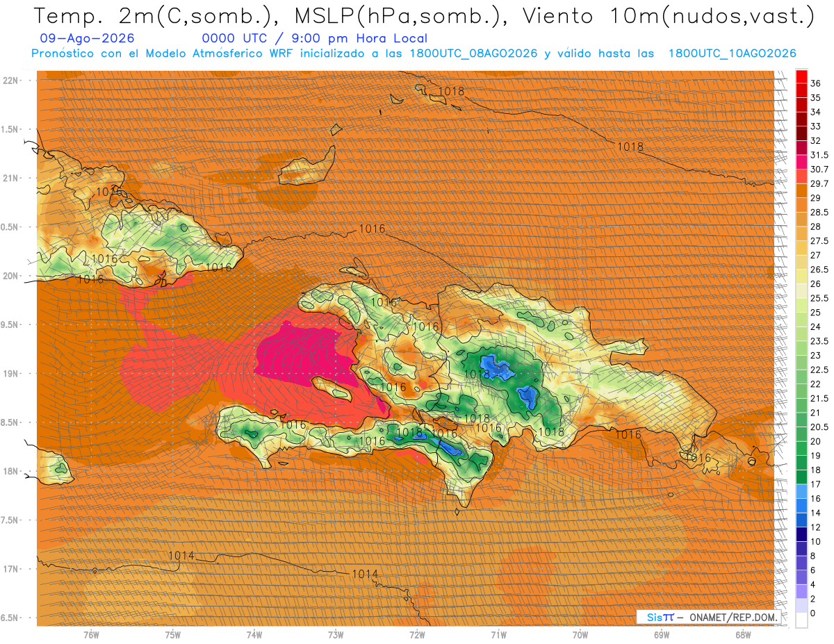Click the '1018' isobar label beside the Bahamas islands near 22N
Viewport: 834px width, 644px height.
451,91
